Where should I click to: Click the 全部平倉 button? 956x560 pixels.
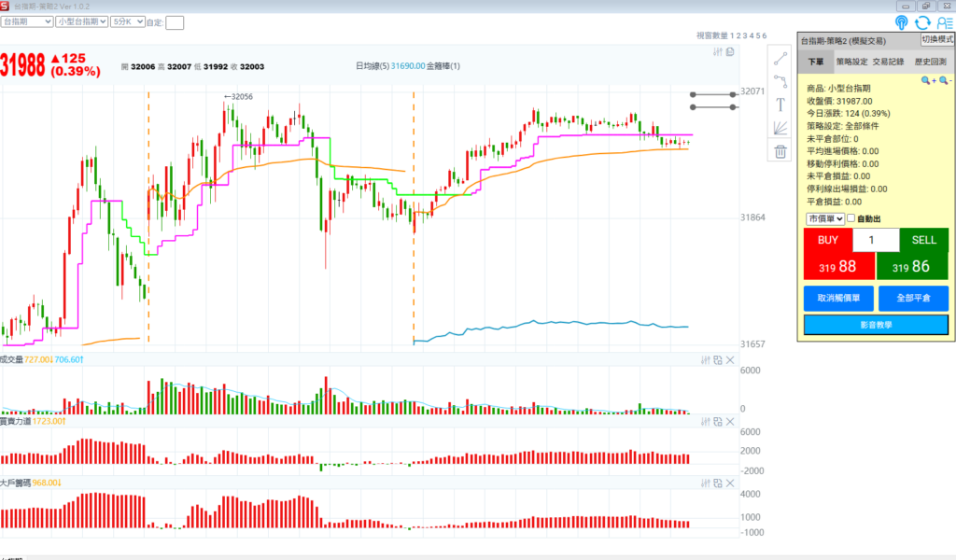913,299
